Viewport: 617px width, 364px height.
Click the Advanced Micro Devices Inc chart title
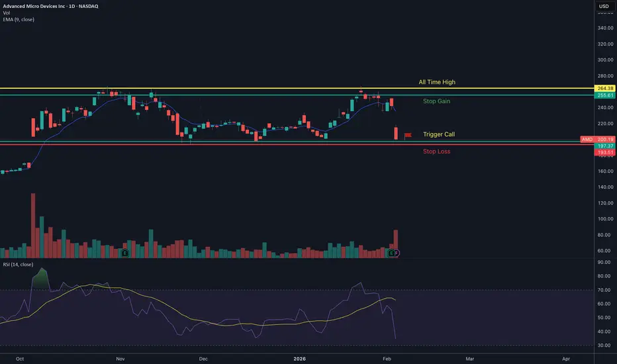coord(50,7)
